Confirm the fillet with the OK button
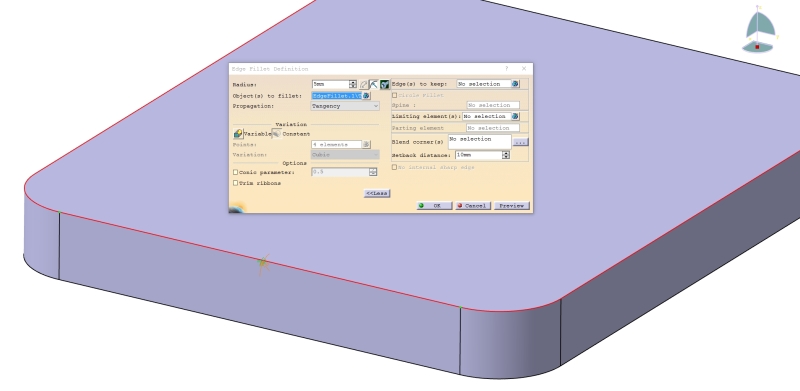 point(434,206)
